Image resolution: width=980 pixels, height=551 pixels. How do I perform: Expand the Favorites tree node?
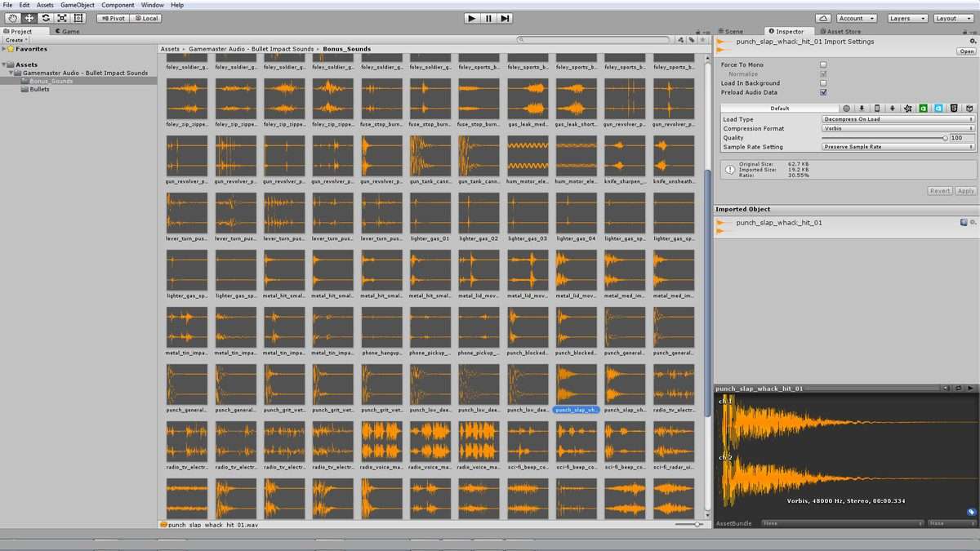[4, 49]
